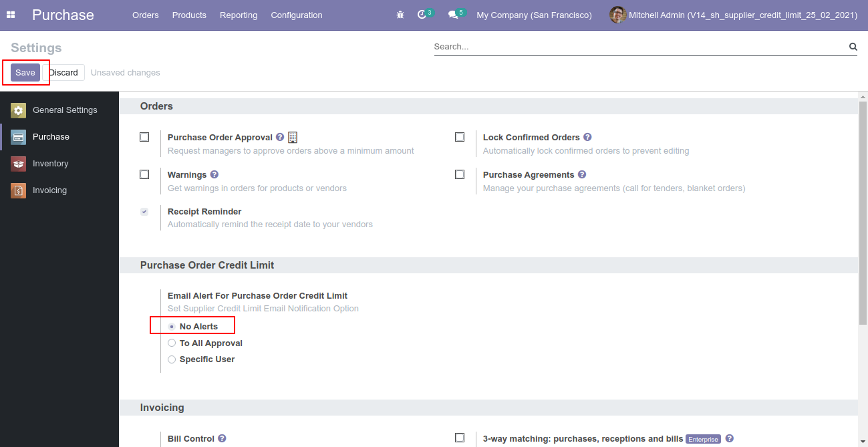The width and height of the screenshot is (868, 447).
Task: Enable Purchase Order Approval checkbox
Action: pyautogui.click(x=144, y=137)
